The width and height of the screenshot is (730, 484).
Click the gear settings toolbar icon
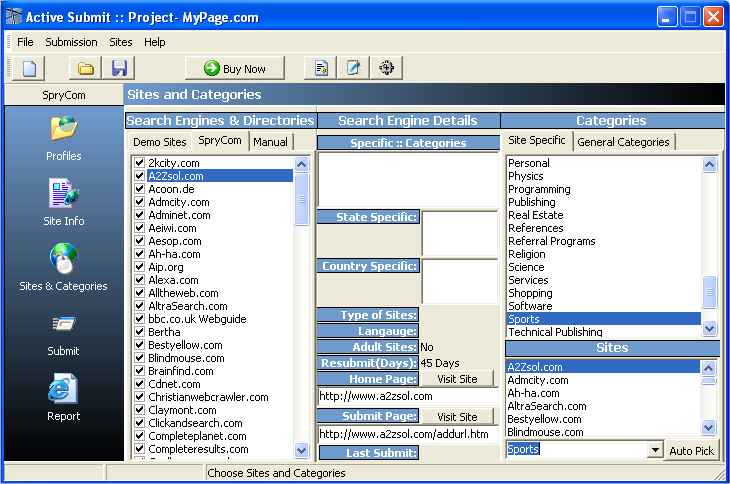(386, 68)
